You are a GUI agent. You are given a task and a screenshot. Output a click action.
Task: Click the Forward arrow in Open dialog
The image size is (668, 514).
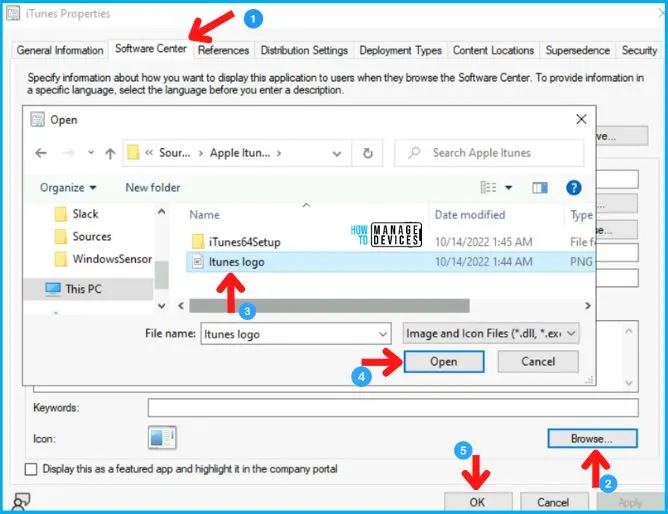(x=68, y=153)
